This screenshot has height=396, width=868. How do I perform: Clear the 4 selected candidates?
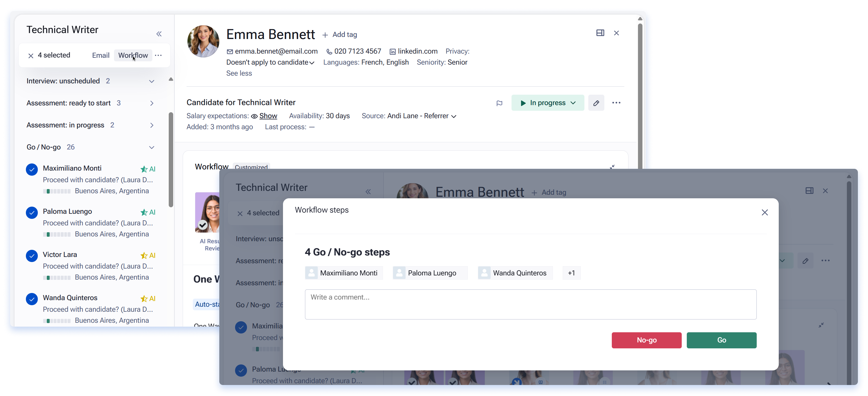pyautogui.click(x=31, y=56)
